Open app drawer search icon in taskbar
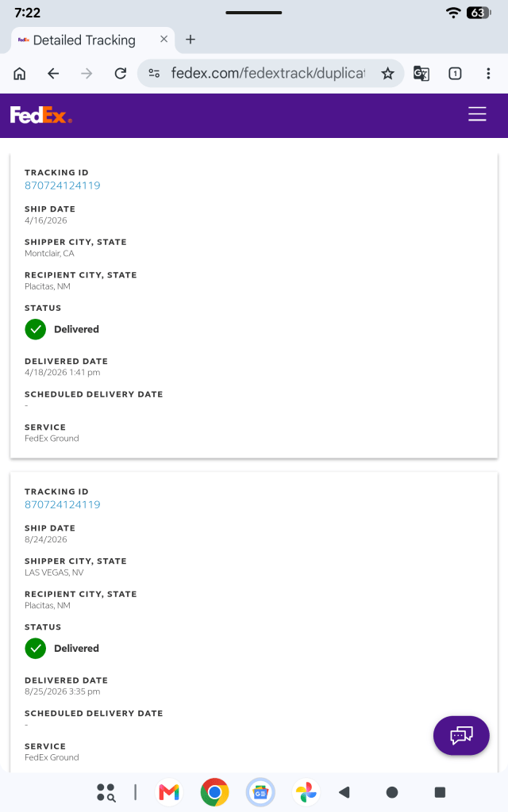508x812 pixels. pyautogui.click(x=106, y=792)
